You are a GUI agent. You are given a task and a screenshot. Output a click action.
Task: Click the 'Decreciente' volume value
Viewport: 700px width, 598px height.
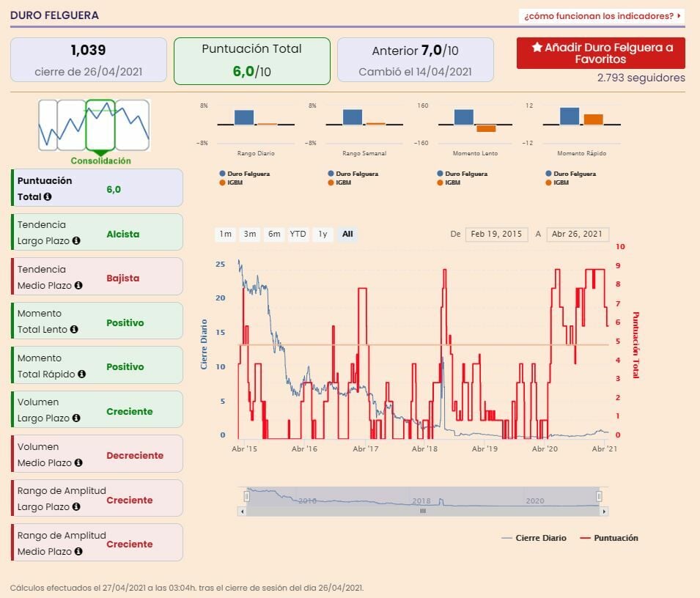click(135, 456)
